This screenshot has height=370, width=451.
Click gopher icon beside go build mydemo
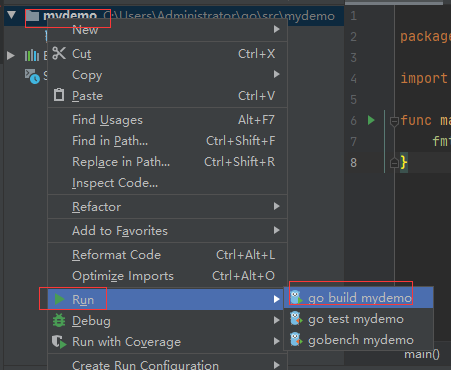click(x=296, y=297)
